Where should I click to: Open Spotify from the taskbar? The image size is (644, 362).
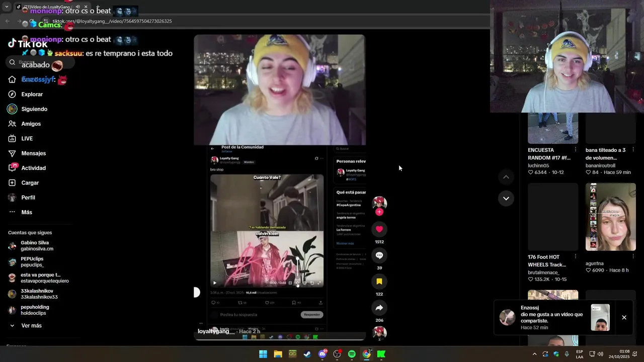(352, 354)
